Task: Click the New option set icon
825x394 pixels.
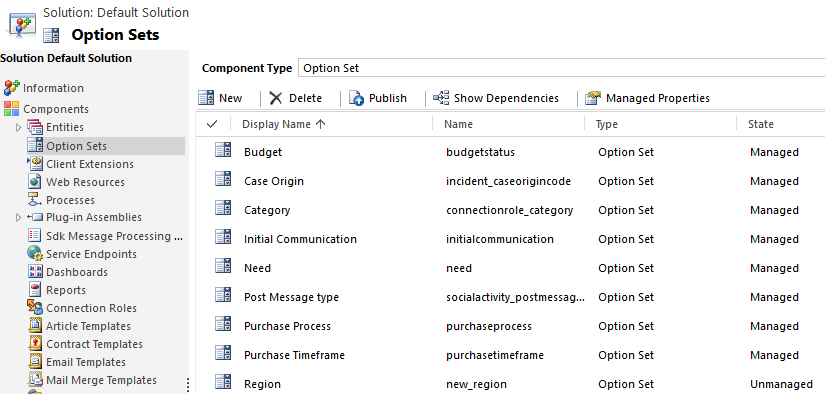Action: click(206, 98)
